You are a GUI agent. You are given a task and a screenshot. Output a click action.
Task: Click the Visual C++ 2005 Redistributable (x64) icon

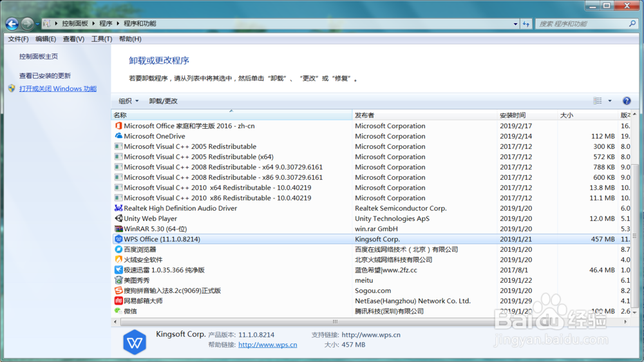click(118, 157)
